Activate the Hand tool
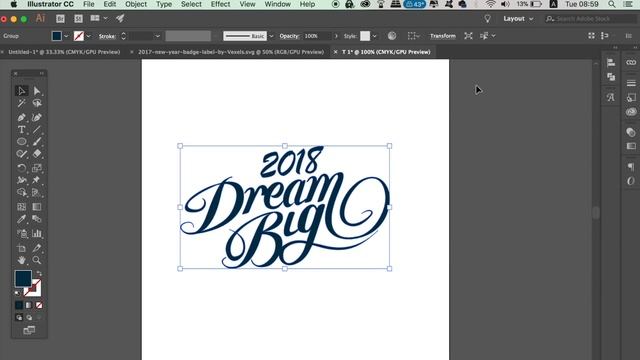This screenshot has height=360, width=640. pyautogui.click(x=22, y=260)
